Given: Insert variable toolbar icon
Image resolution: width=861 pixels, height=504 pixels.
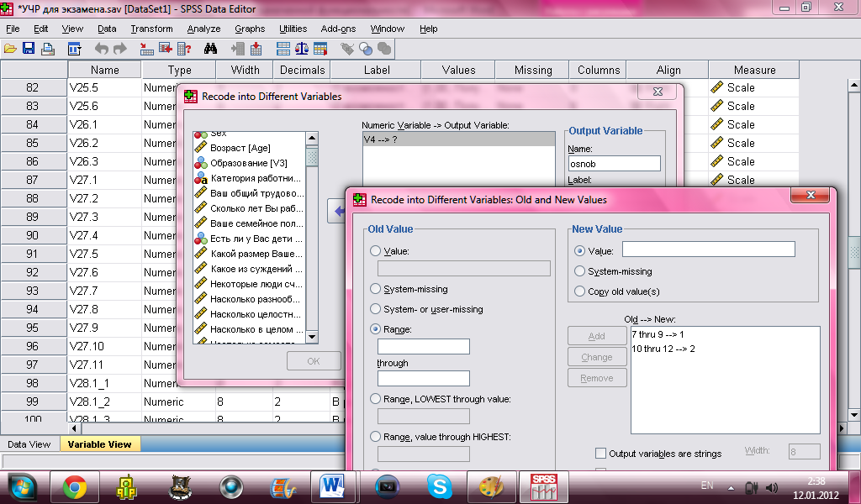Looking at the screenshot, I should [256, 49].
